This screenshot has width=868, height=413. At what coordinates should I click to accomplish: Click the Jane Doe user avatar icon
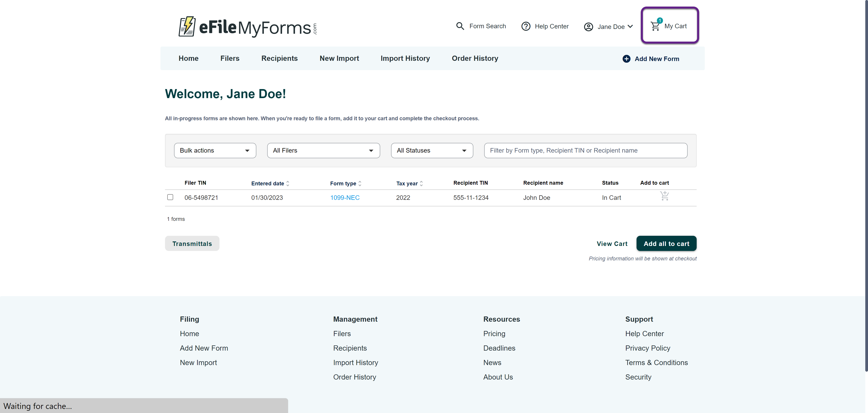pos(588,27)
